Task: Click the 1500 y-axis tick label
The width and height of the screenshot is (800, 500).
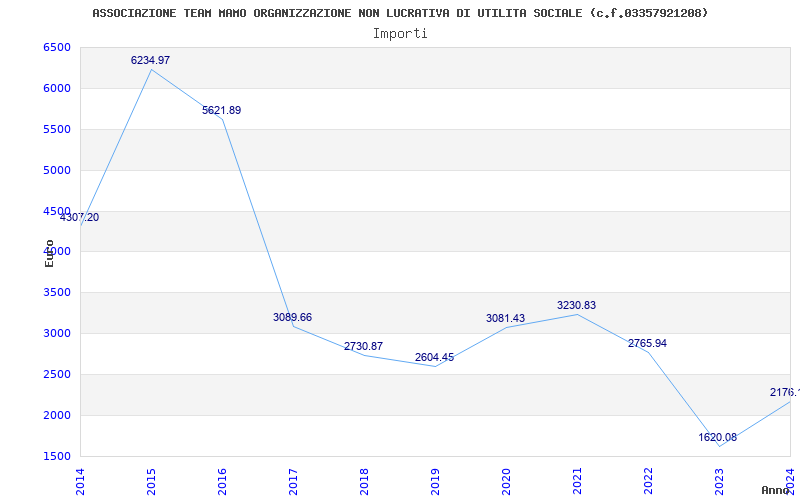Action: point(57,456)
